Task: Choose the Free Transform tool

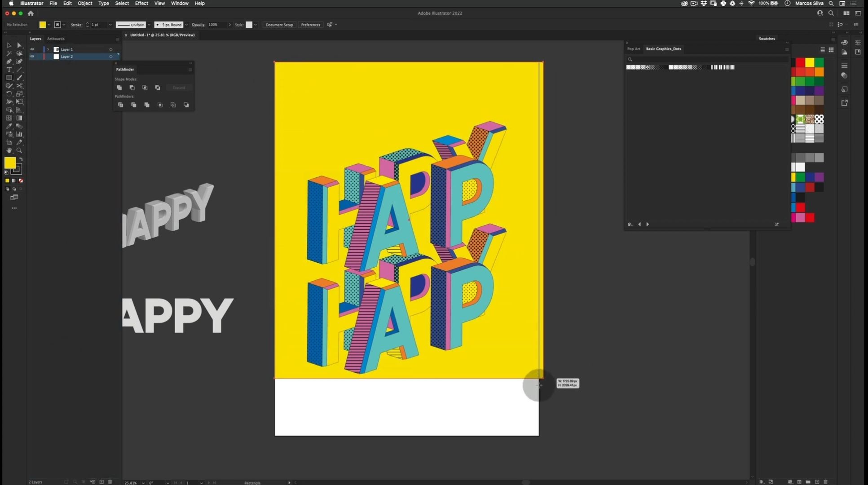Action: click(19, 102)
